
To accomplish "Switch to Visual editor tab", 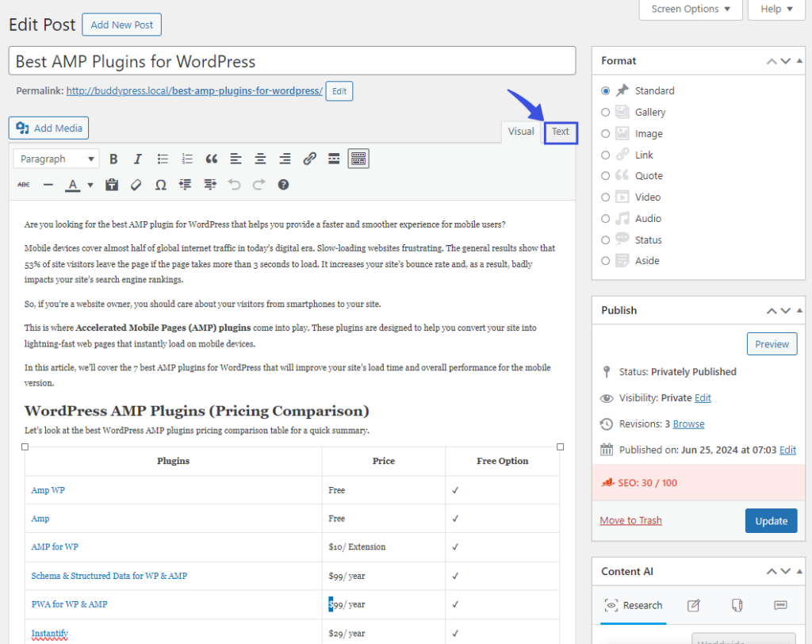I will (521, 132).
